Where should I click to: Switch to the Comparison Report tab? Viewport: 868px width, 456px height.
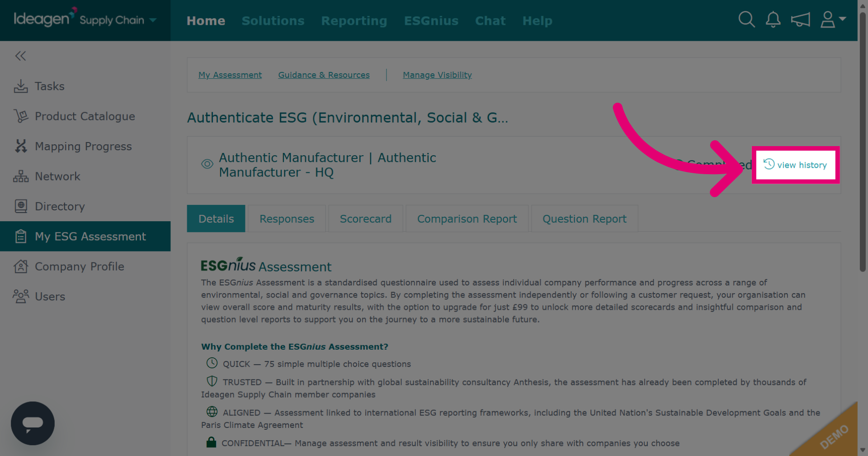click(x=467, y=218)
